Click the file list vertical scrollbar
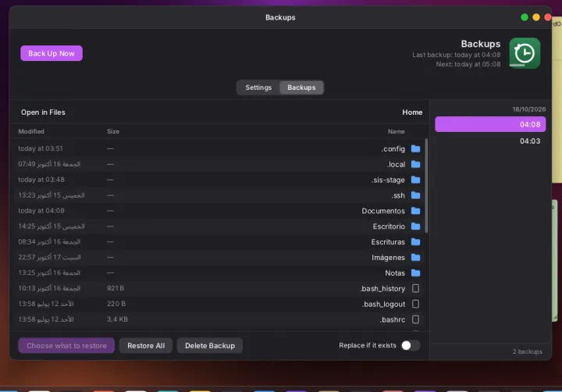This screenshot has width=562, height=392. (426, 186)
